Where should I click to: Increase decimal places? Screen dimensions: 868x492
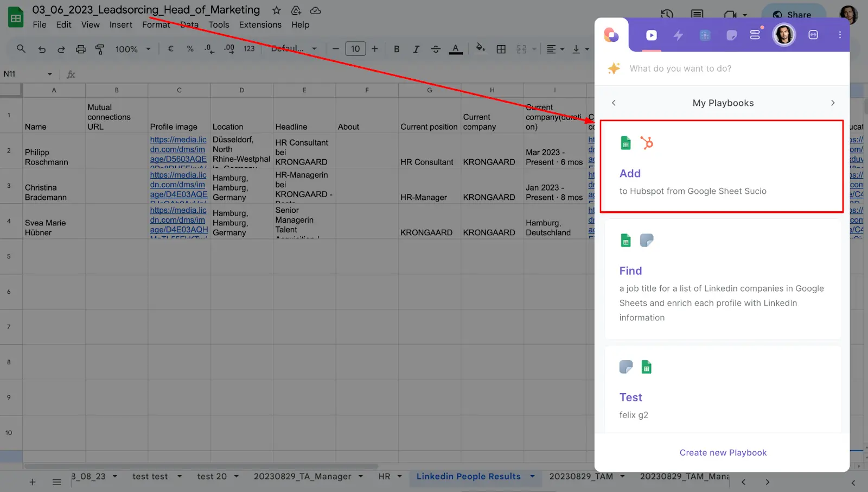click(x=229, y=49)
